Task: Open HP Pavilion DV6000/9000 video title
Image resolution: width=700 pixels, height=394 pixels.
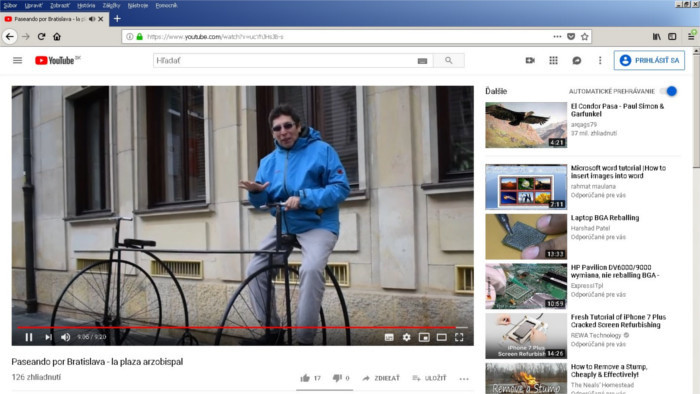Action: (x=615, y=271)
